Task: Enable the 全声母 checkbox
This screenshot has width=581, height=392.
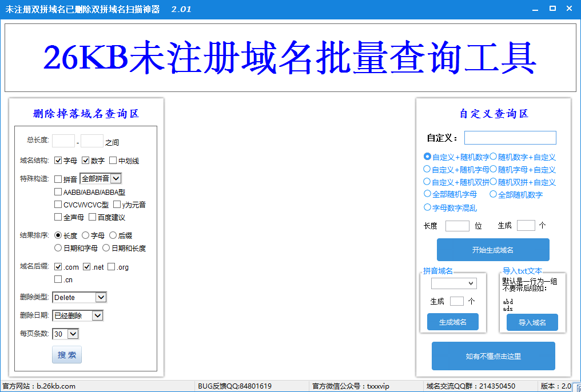Action: (58, 217)
